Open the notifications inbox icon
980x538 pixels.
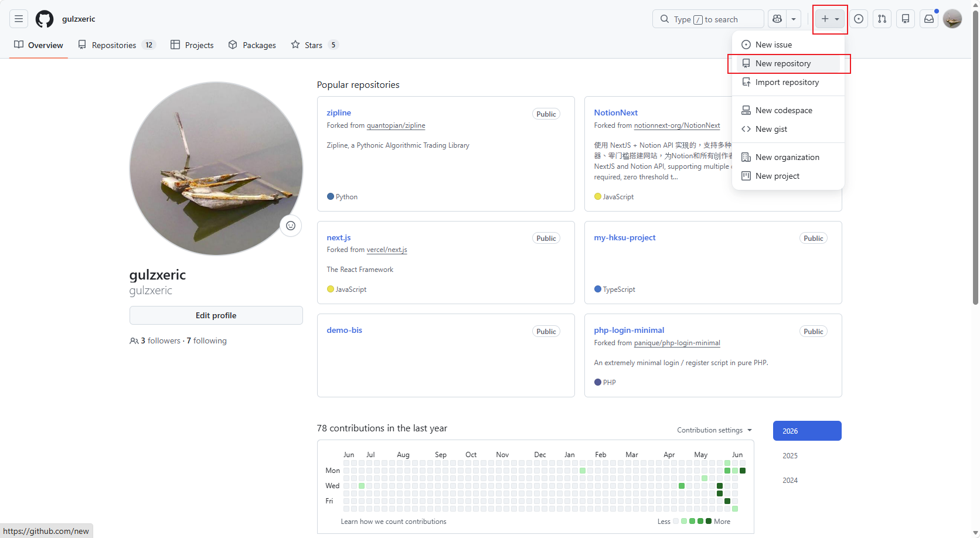point(929,19)
